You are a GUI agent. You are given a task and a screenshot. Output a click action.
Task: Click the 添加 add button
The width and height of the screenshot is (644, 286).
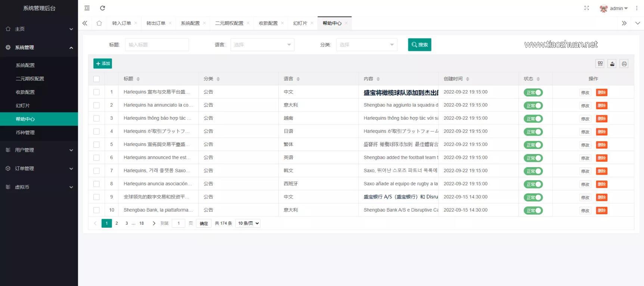103,64
